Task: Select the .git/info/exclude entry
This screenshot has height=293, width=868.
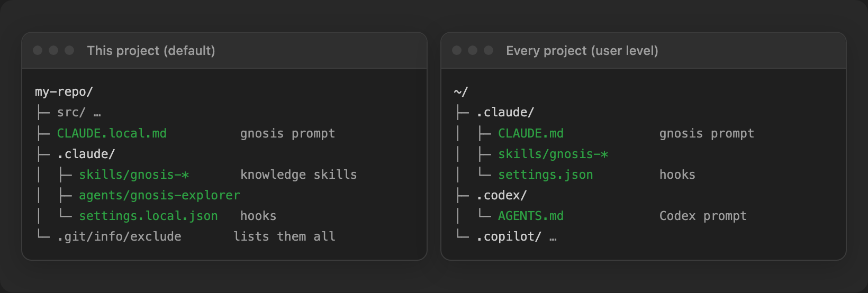Action: [x=119, y=236]
